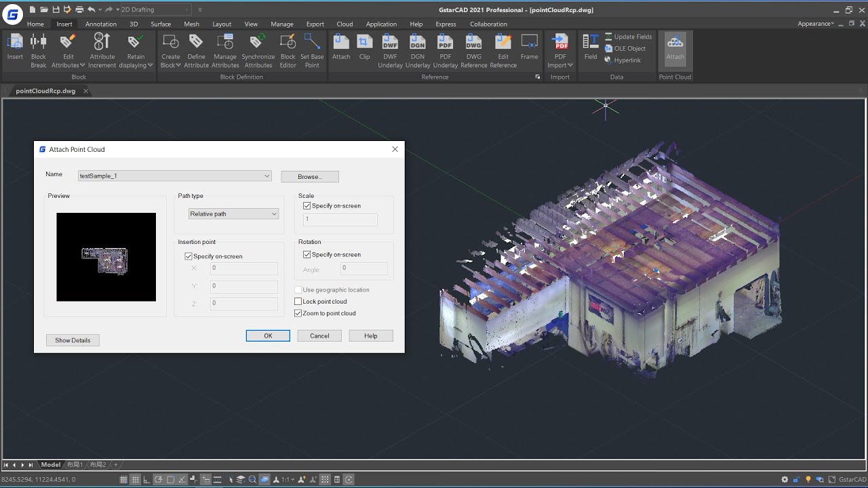Open the Mesh ribbon tab
Screen dimensions: 868x488
pos(192,24)
